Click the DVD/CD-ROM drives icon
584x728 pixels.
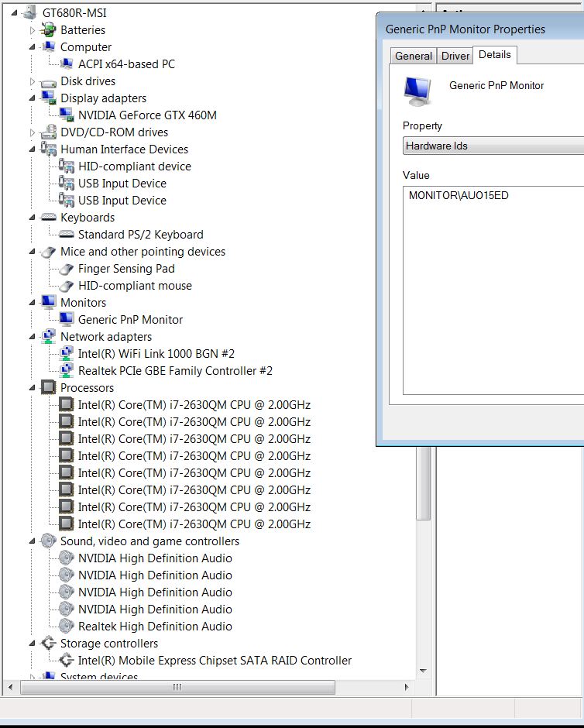[48, 132]
